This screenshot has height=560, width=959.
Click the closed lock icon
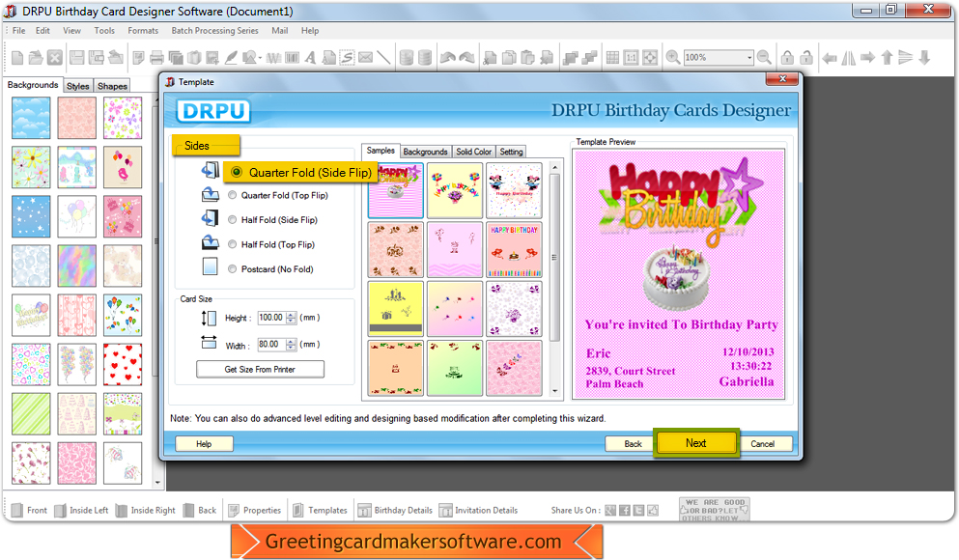(788, 58)
